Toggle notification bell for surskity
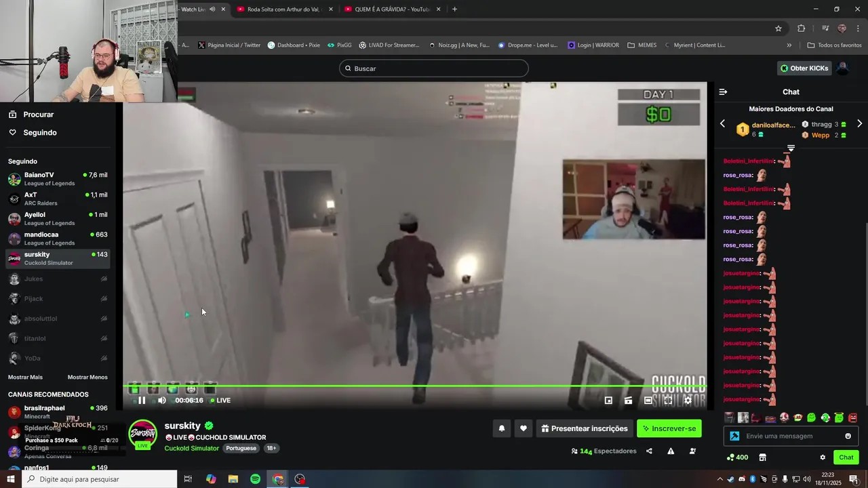868x488 pixels. coord(502,428)
